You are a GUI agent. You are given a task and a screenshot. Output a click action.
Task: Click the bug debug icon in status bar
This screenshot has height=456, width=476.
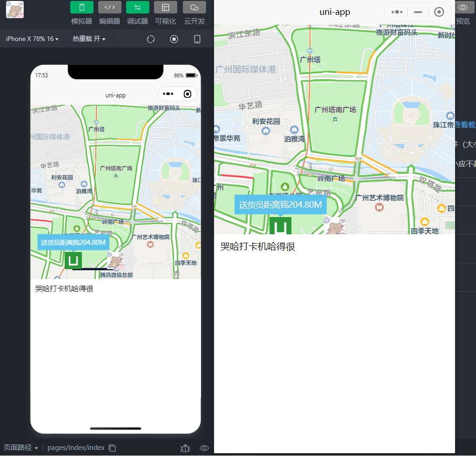(185, 448)
